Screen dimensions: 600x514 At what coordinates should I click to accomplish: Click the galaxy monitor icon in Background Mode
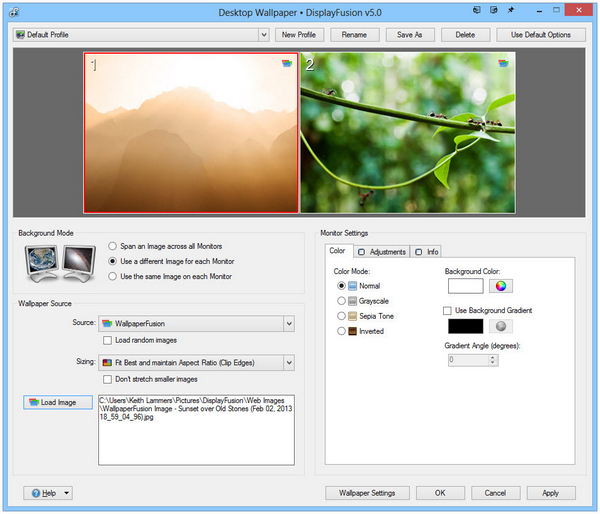pyautogui.click(x=79, y=263)
